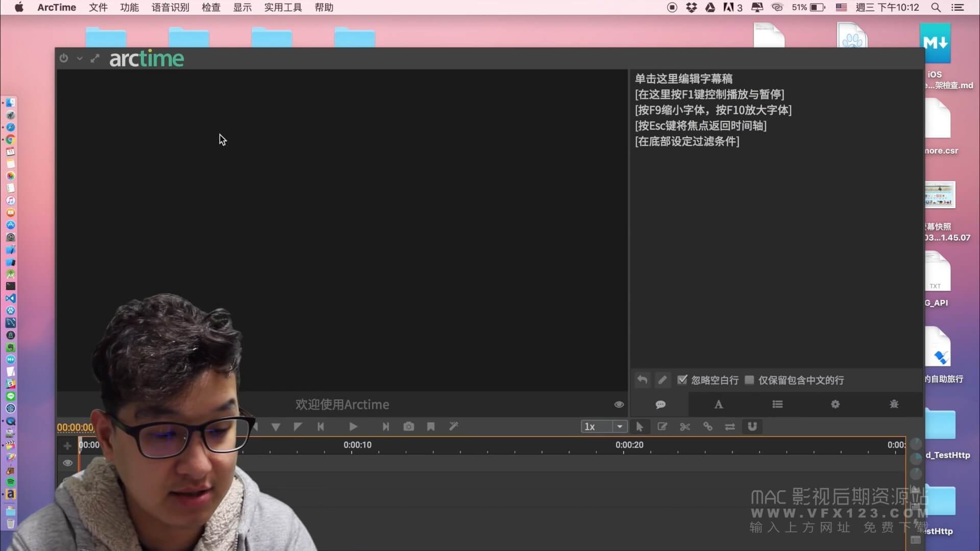Open the M↓ markdown file on desktop

click(x=935, y=43)
